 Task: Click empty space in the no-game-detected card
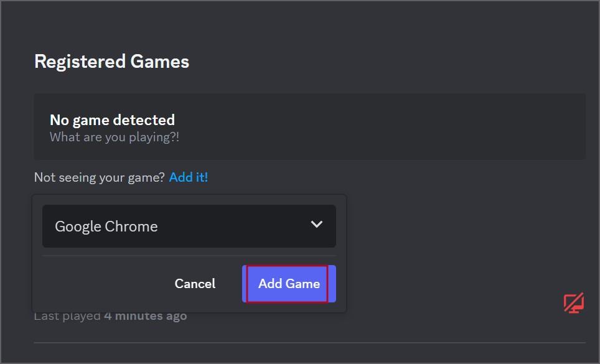(x=383, y=127)
